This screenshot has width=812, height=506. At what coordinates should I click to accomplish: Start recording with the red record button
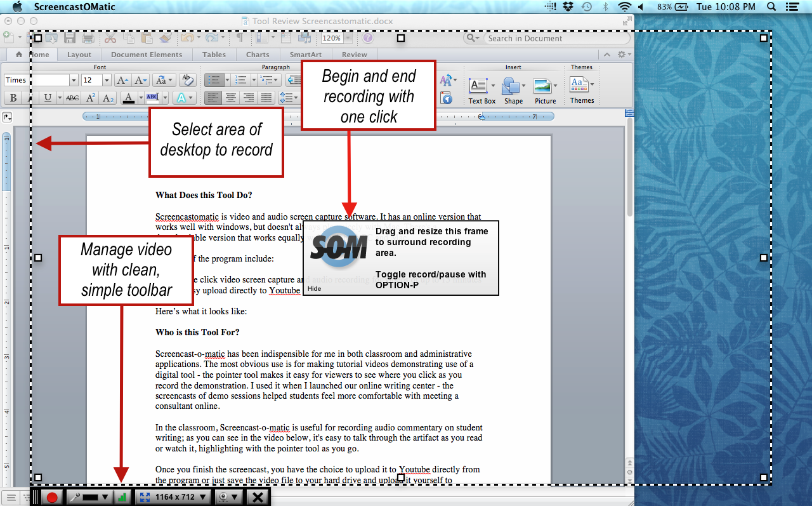(52, 497)
